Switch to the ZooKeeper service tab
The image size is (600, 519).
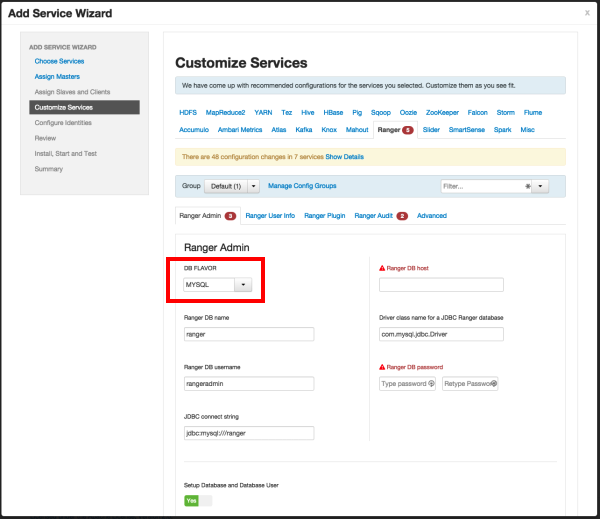(x=442, y=113)
